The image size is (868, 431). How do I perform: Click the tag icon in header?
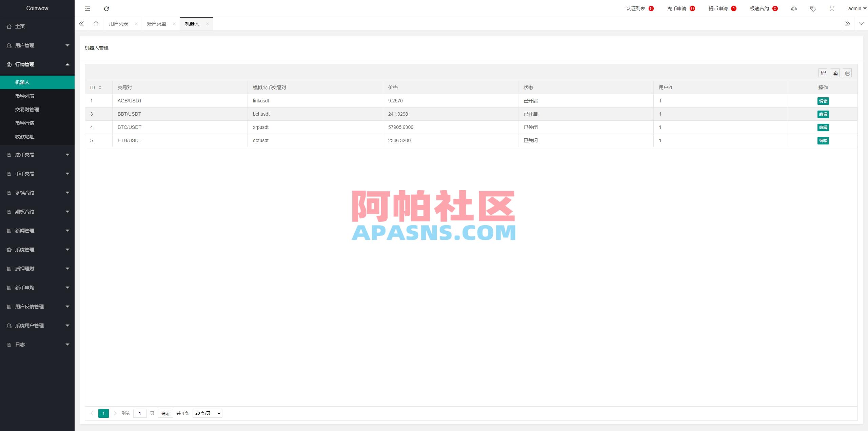pos(813,9)
